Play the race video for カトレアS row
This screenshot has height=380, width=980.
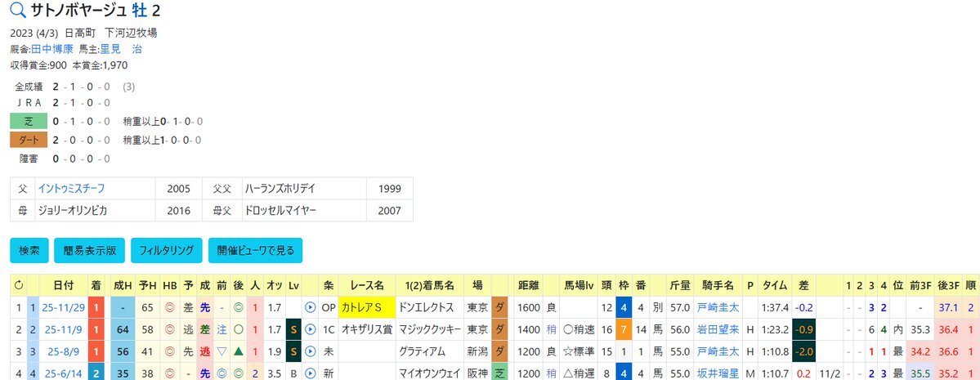click(310, 307)
